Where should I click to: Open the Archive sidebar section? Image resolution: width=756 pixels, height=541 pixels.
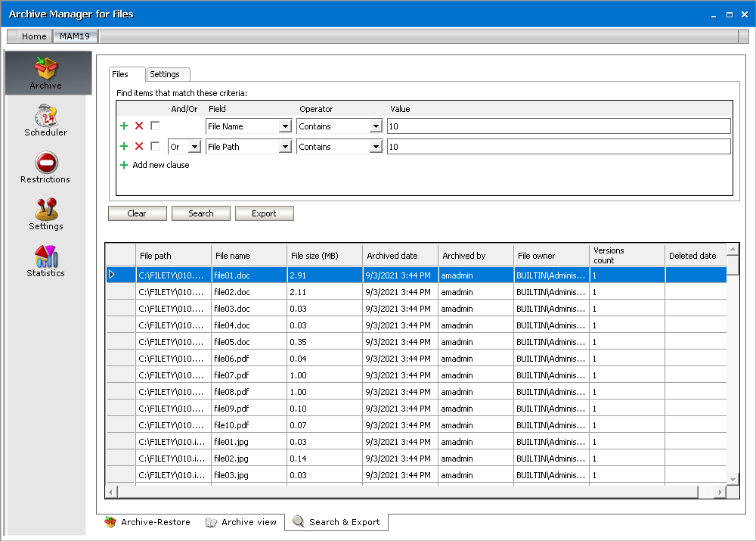click(x=46, y=73)
